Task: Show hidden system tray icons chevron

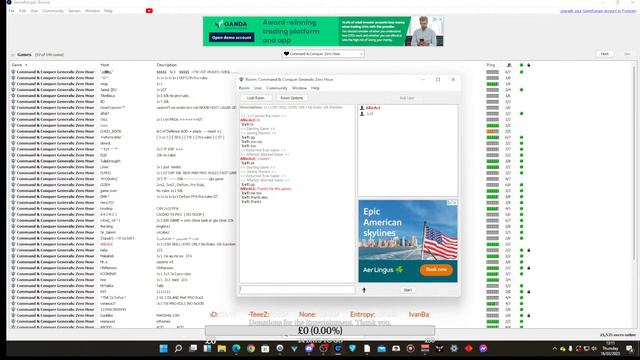Action: [x=554, y=349]
